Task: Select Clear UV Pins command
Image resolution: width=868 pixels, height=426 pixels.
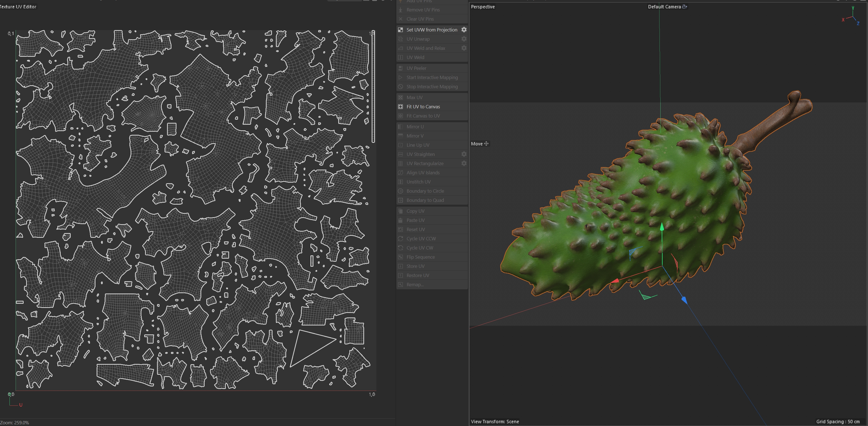Action: tap(420, 19)
